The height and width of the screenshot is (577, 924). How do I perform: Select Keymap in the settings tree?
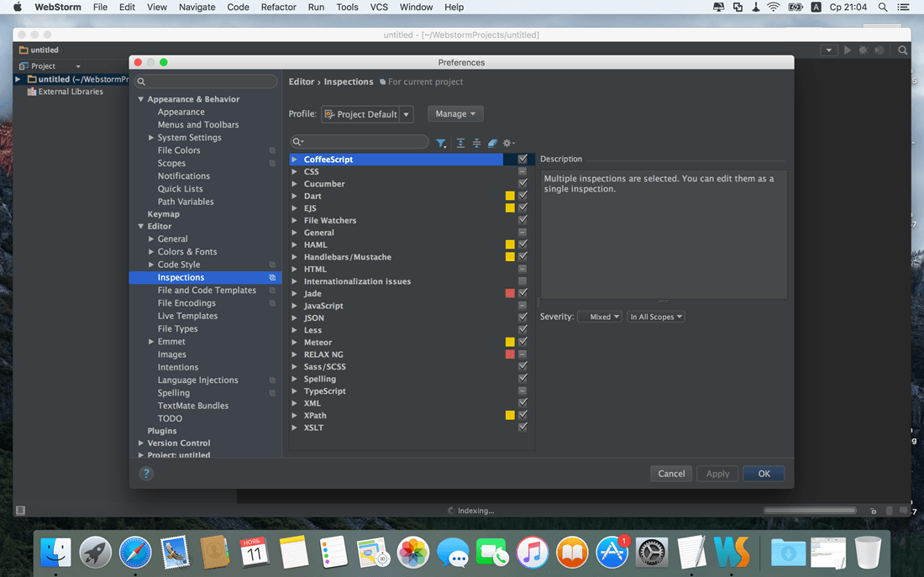click(163, 214)
